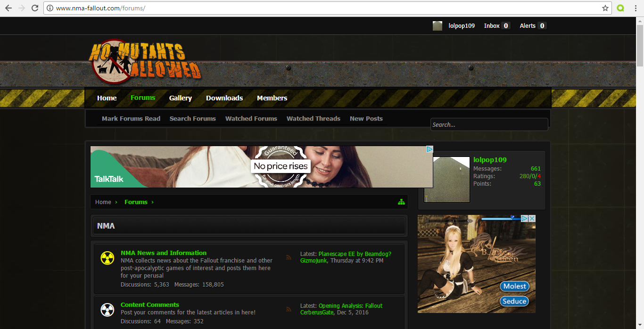Open lolpop109 avatar in top bar
Screen dimensions: 644x329
pos(438,26)
